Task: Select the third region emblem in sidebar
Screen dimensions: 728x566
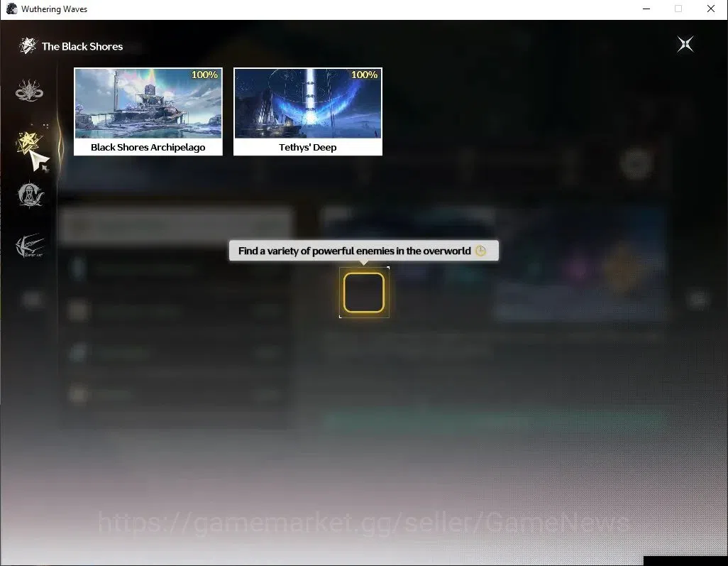Action: click(x=31, y=195)
